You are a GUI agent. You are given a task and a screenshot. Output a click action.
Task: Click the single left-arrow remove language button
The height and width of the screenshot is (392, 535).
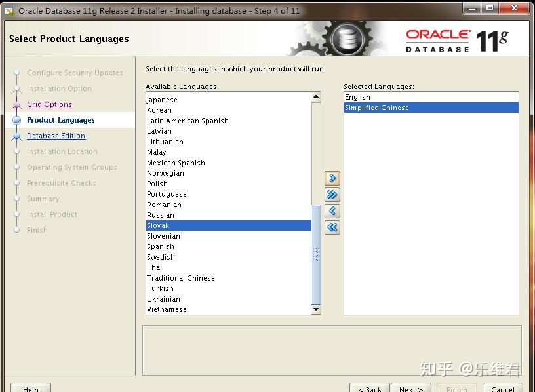(332, 211)
